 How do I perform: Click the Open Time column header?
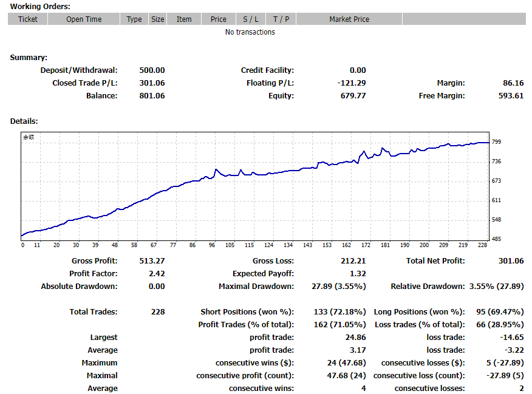pyautogui.click(x=84, y=19)
